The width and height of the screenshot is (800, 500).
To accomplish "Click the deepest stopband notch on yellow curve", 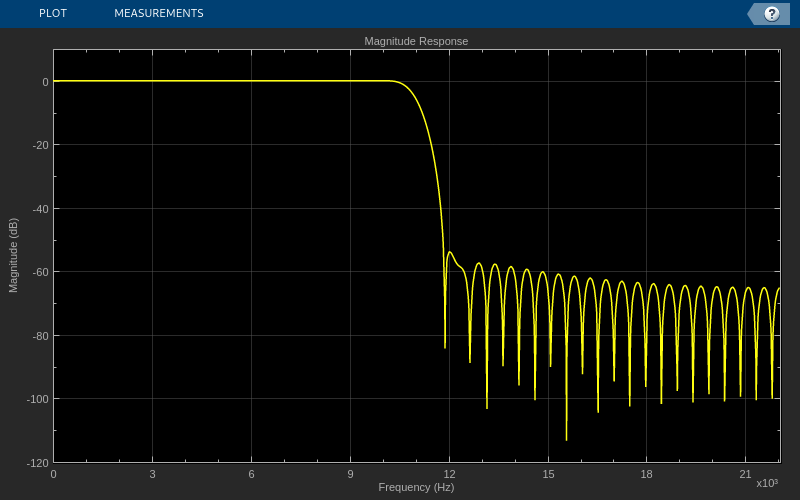I will [x=566, y=438].
